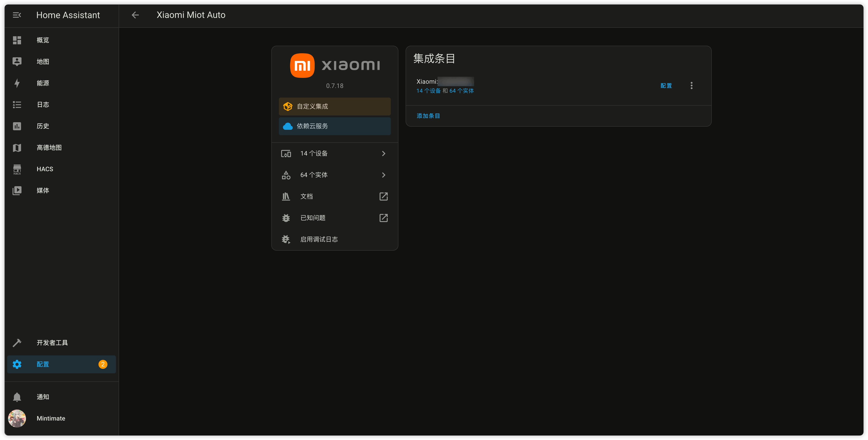Click the Energy lightning bolt icon
Viewport: 868px width, 440px height.
17,83
